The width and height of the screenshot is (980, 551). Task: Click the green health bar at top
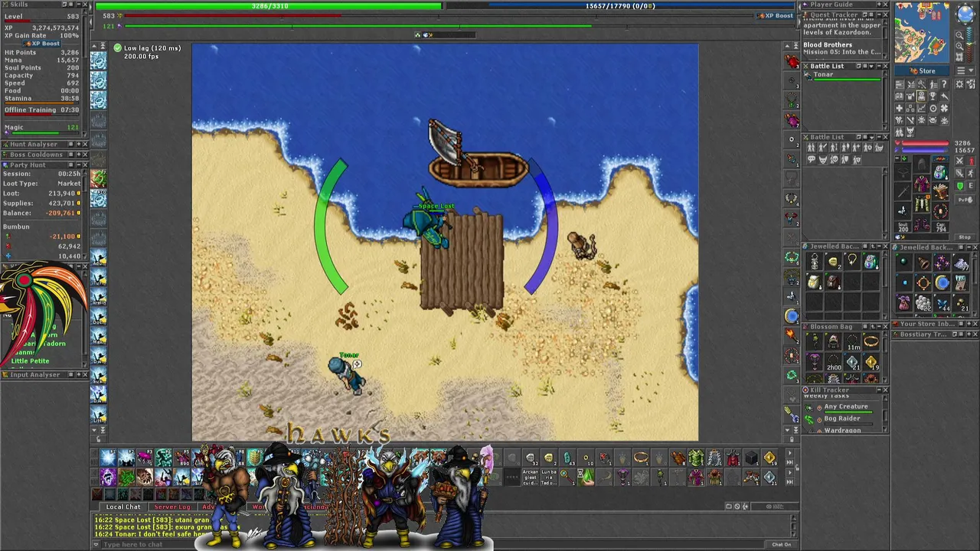[x=268, y=6]
